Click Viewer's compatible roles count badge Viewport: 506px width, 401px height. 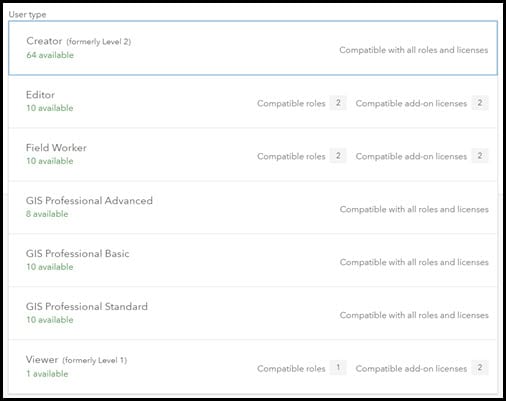point(338,368)
